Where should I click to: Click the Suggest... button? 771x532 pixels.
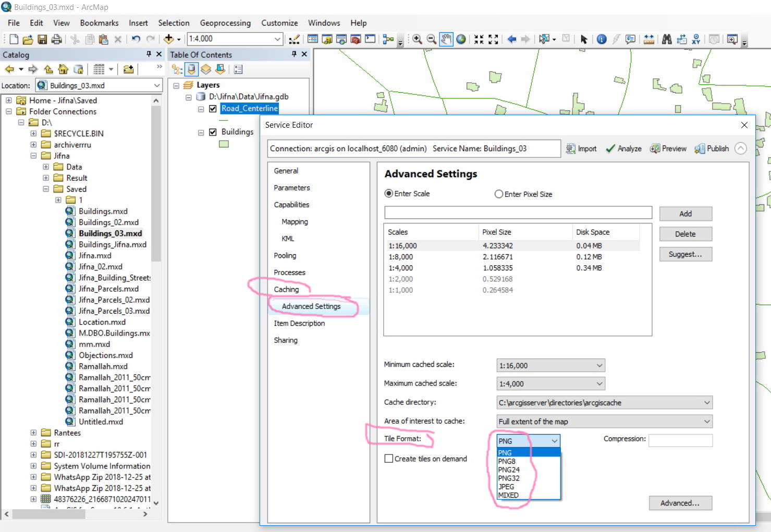[x=685, y=254]
